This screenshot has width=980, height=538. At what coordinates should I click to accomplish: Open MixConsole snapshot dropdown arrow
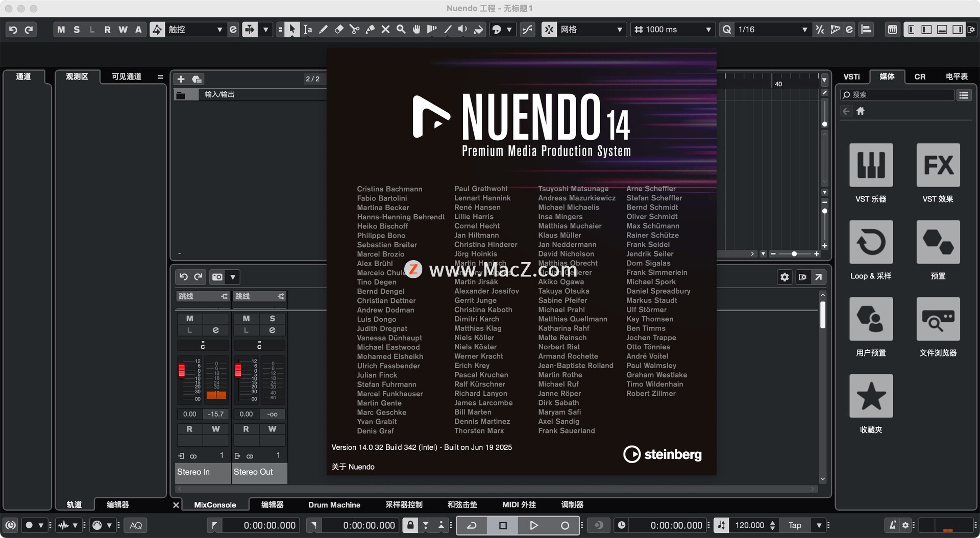point(233,277)
